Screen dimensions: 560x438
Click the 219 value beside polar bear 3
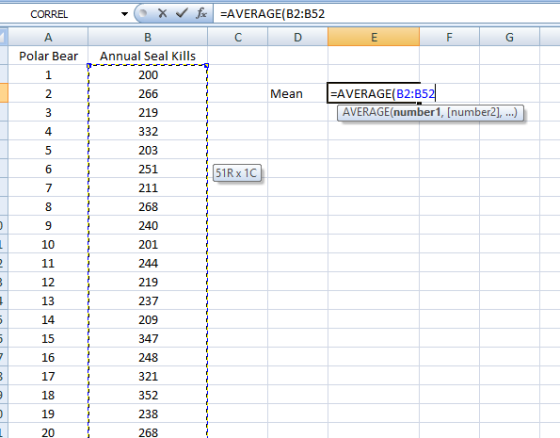(148, 113)
